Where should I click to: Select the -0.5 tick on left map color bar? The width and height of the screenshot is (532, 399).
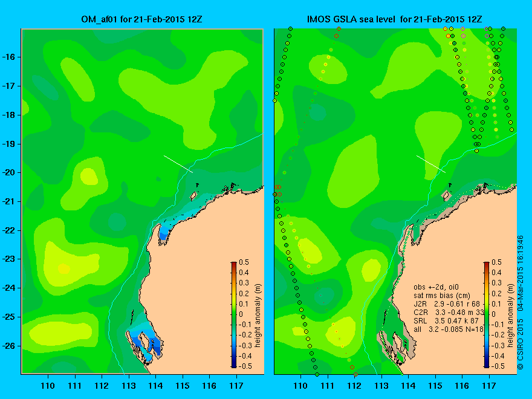(245, 366)
